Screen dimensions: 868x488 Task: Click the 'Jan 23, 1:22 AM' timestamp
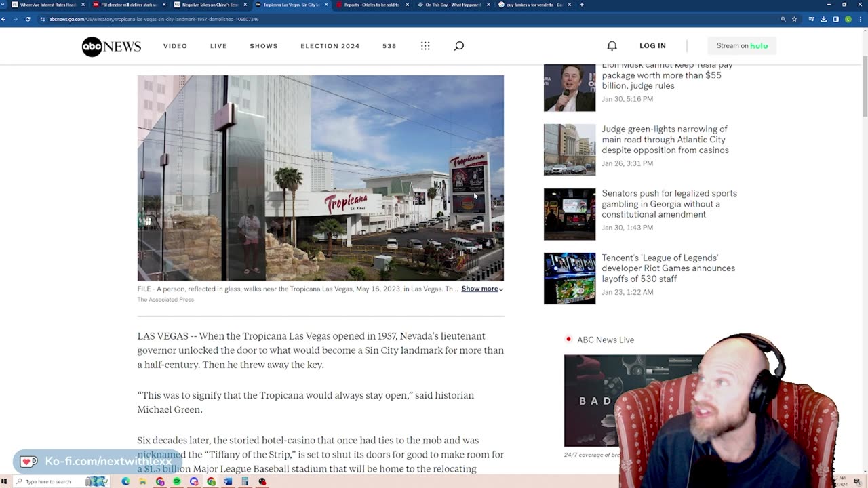pos(627,292)
